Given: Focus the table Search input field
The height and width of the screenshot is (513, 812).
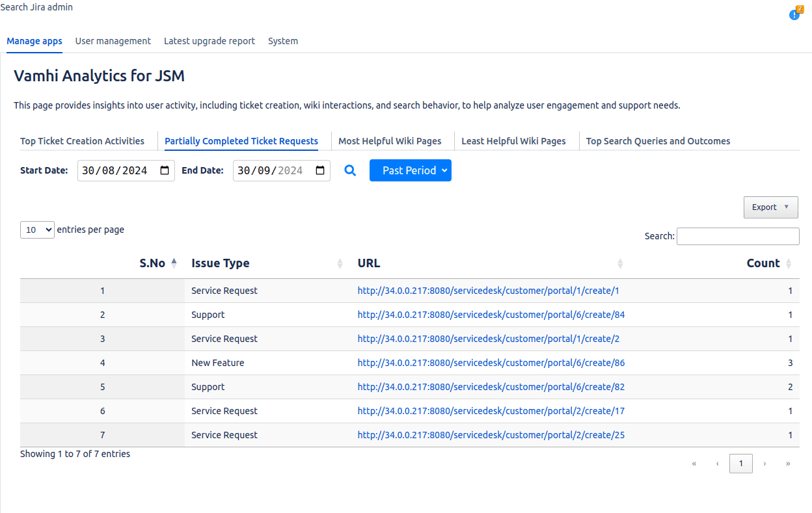Looking at the screenshot, I should coord(738,236).
